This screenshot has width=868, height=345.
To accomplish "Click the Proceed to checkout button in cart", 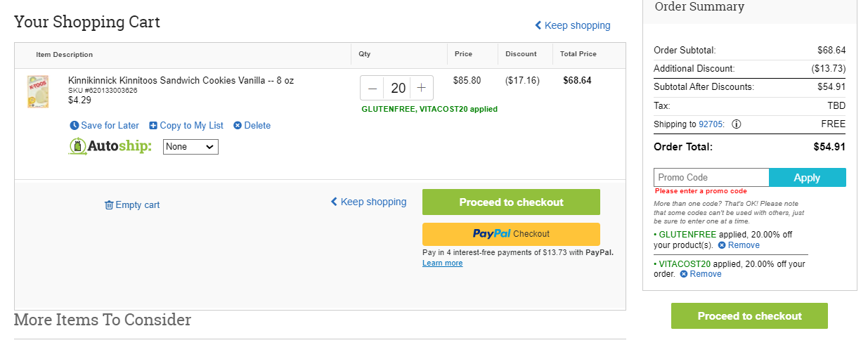I will pos(511,202).
